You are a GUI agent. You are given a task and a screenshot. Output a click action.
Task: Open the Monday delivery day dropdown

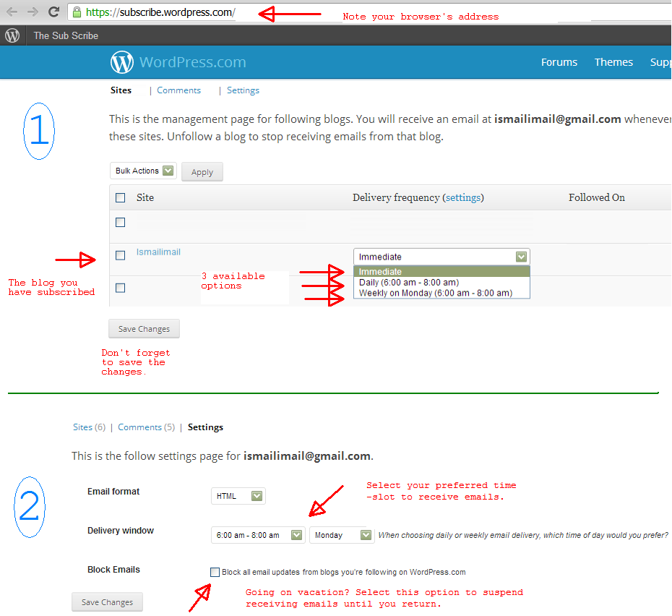click(341, 535)
